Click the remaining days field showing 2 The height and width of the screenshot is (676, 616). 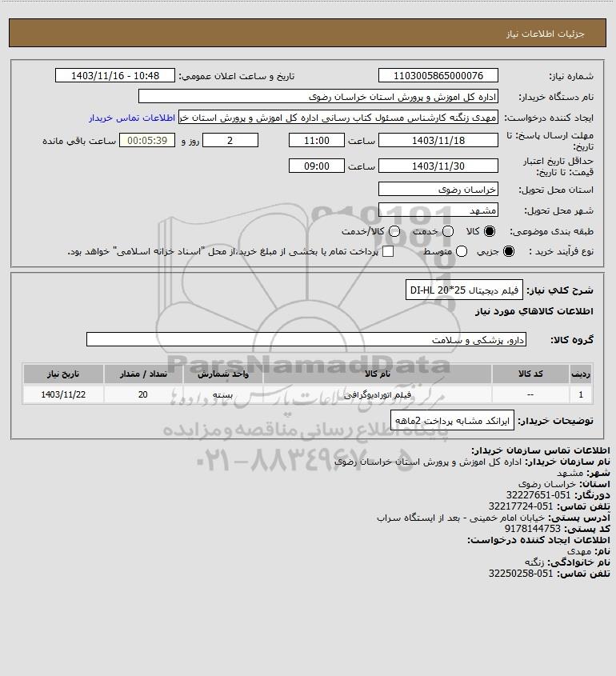(x=230, y=140)
